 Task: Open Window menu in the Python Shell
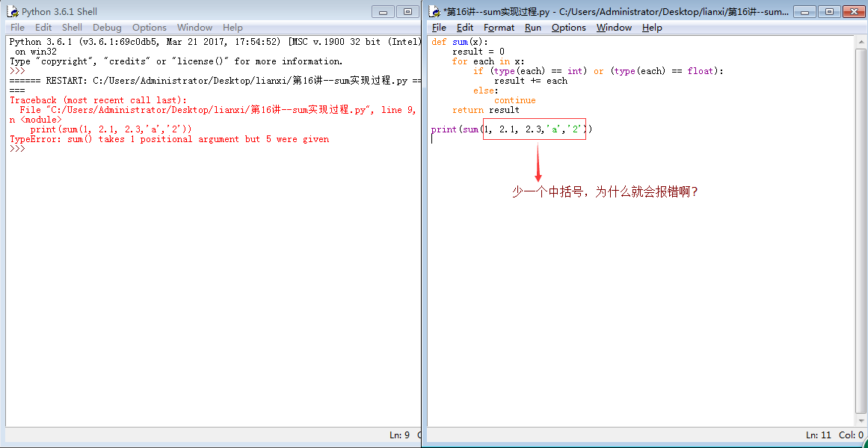tap(194, 28)
